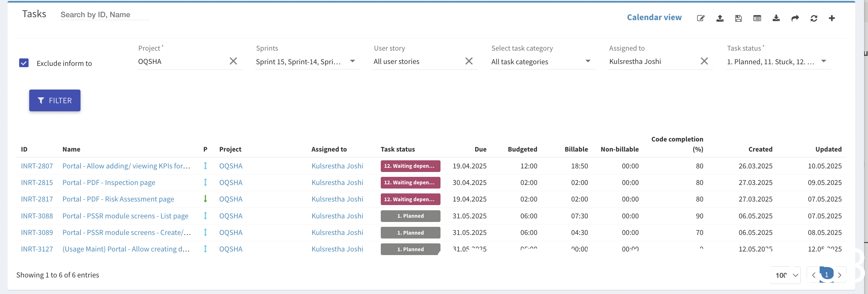This screenshot has width=868, height=294.
Task: Click the share arrow icon
Action: coord(795,18)
